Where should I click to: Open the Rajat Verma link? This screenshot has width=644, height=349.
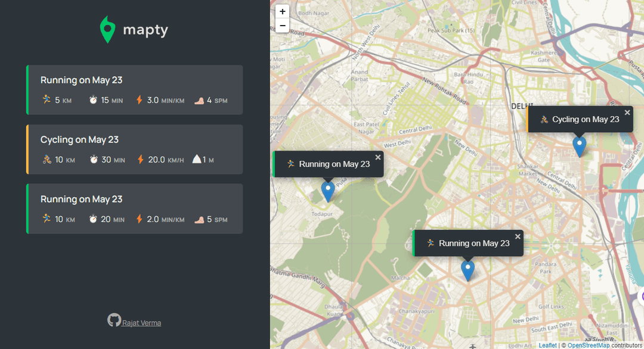(x=141, y=323)
